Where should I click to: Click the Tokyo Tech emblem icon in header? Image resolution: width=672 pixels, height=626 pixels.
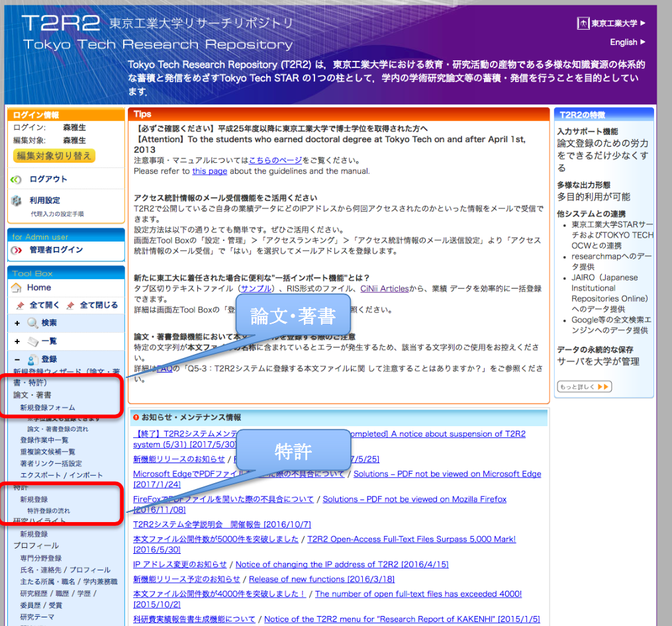click(583, 23)
